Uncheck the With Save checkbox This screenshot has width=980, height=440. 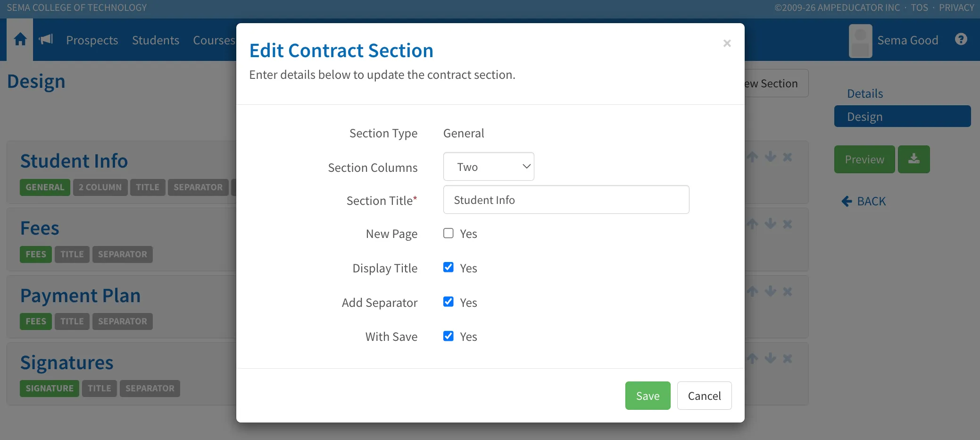pos(448,336)
